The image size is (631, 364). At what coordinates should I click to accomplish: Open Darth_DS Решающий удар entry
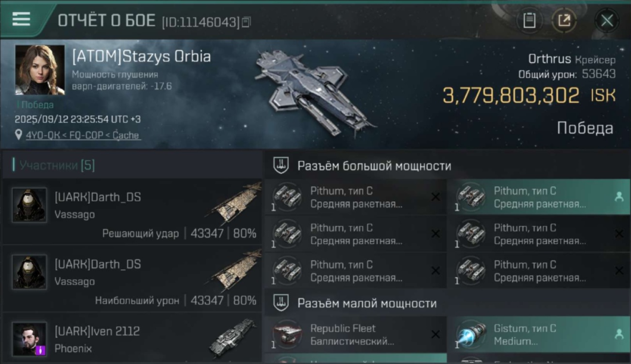132,212
